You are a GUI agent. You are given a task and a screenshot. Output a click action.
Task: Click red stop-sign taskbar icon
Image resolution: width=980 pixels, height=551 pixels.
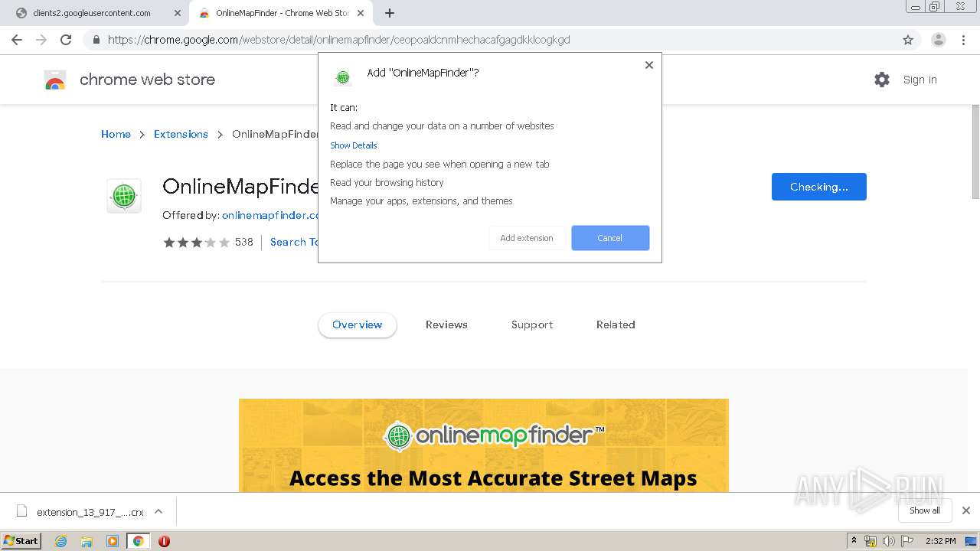[164, 541]
